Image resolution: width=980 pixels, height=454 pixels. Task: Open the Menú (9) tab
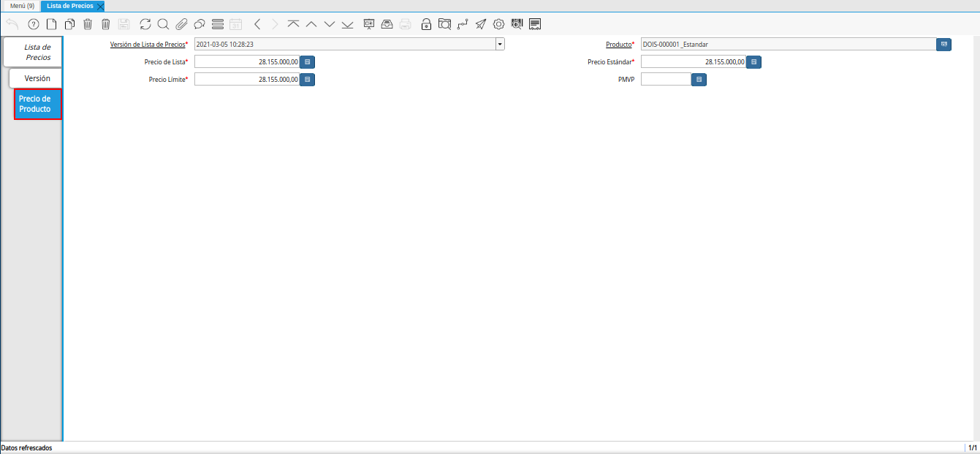[22, 6]
